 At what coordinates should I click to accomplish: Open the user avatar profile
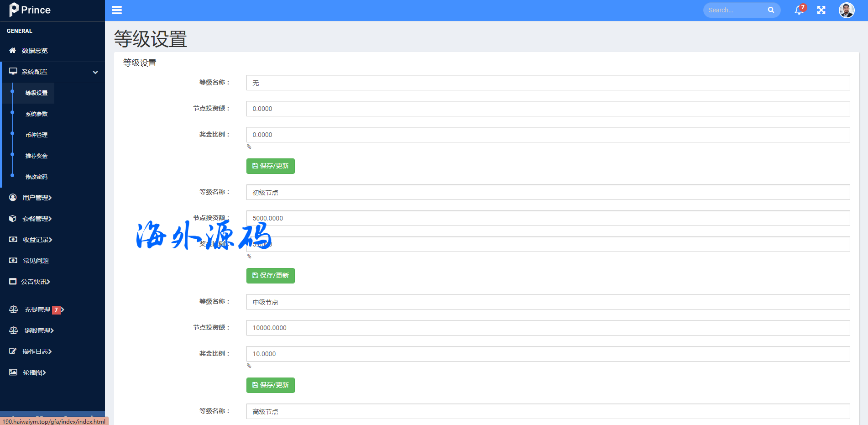click(846, 10)
